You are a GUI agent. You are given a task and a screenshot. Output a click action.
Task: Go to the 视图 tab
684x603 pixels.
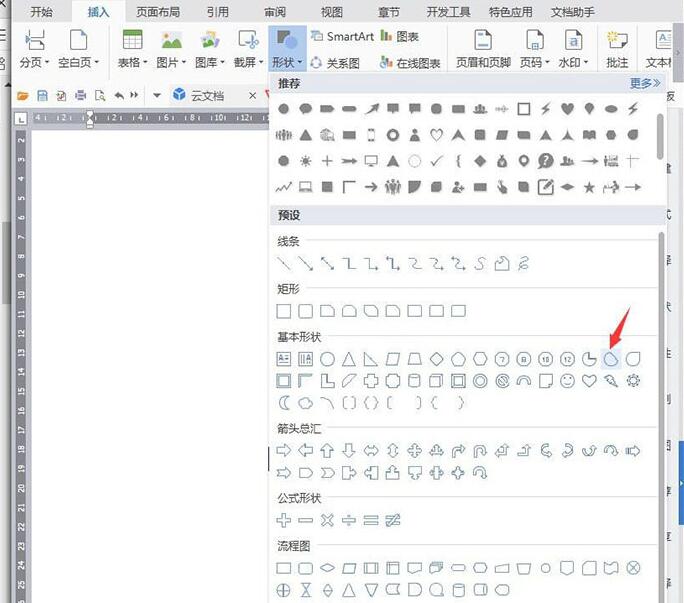[332, 12]
